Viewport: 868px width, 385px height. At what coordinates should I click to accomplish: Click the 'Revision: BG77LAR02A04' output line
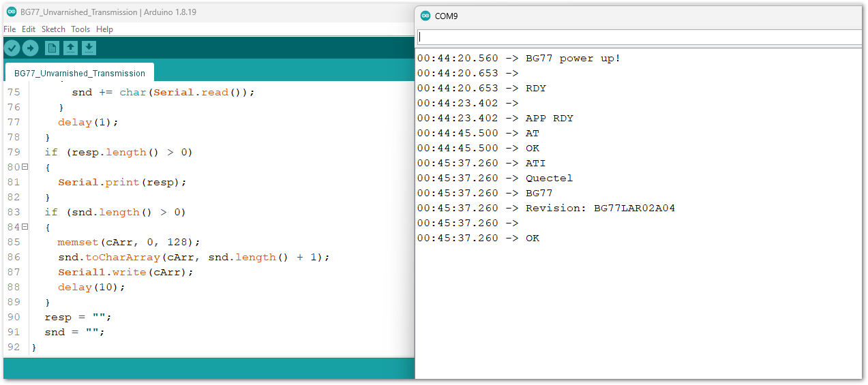[546, 208]
